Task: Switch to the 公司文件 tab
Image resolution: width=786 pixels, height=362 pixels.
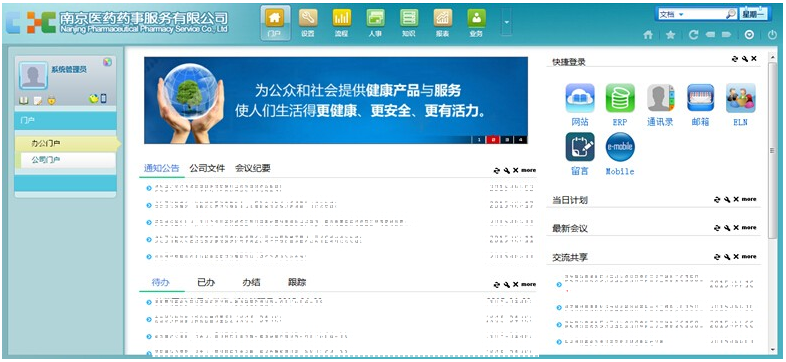Action: (207, 168)
